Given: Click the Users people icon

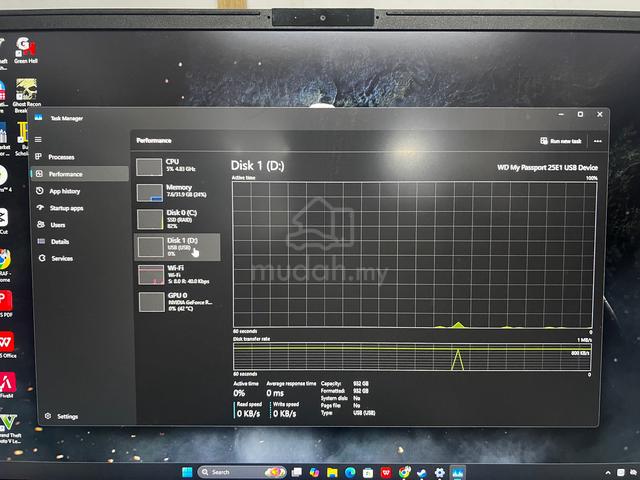Looking at the screenshot, I should pos(41,224).
